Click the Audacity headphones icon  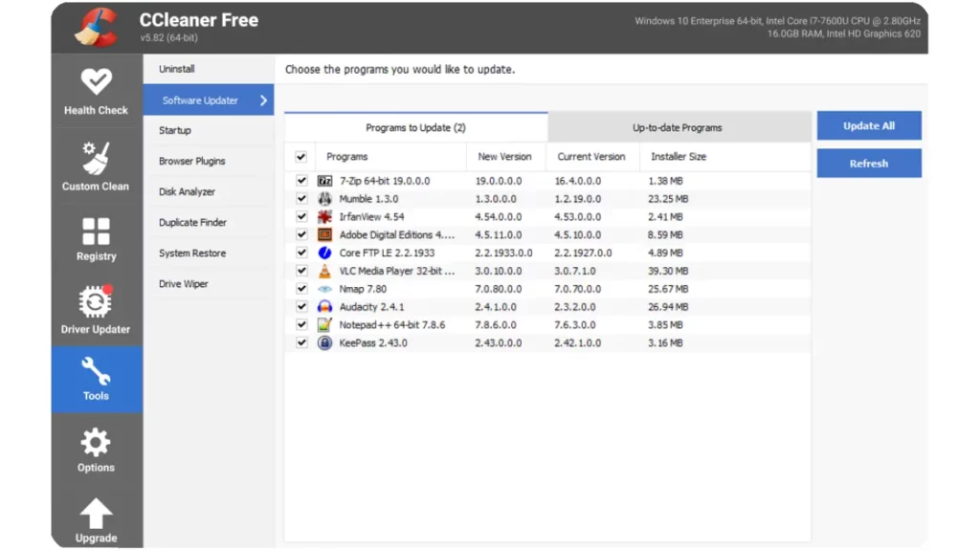coord(324,307)
